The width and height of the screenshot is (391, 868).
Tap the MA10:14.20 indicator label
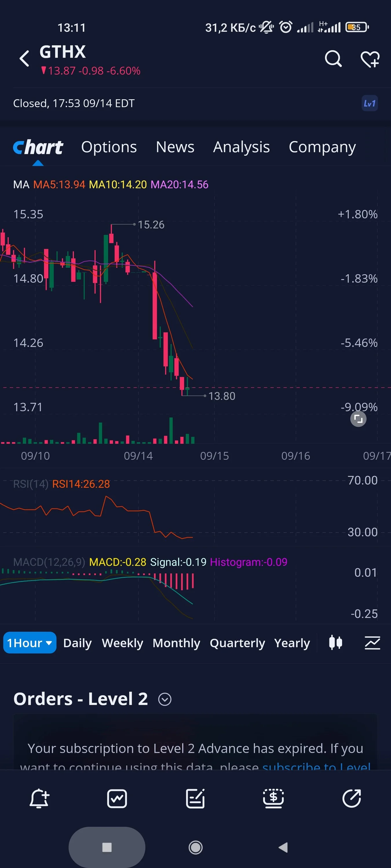tap(118, 185)
